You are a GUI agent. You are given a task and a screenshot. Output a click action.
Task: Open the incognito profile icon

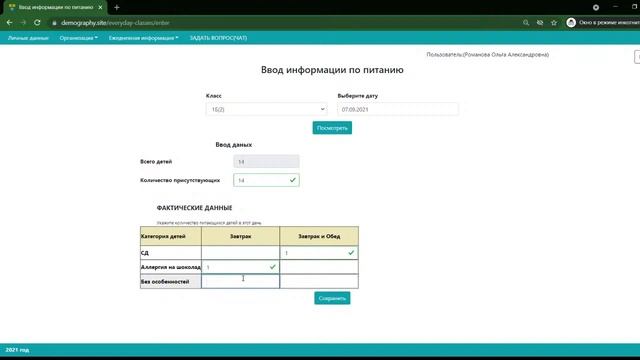[571, 23]
